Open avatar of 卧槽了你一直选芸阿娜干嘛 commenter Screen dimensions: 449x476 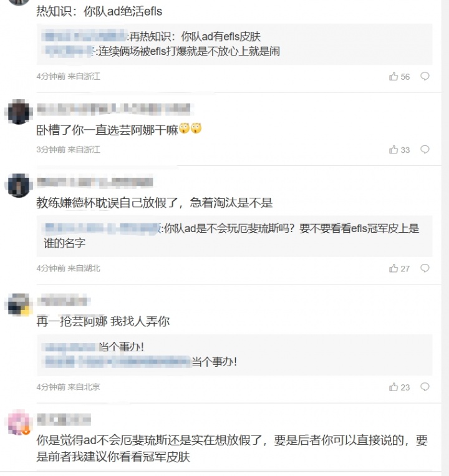tap(19, 112)
